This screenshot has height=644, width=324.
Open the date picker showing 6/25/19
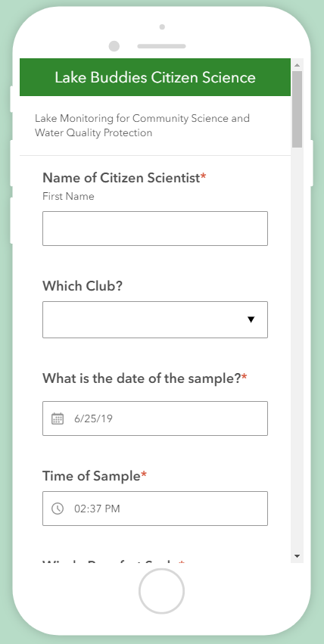pos(155,418)
